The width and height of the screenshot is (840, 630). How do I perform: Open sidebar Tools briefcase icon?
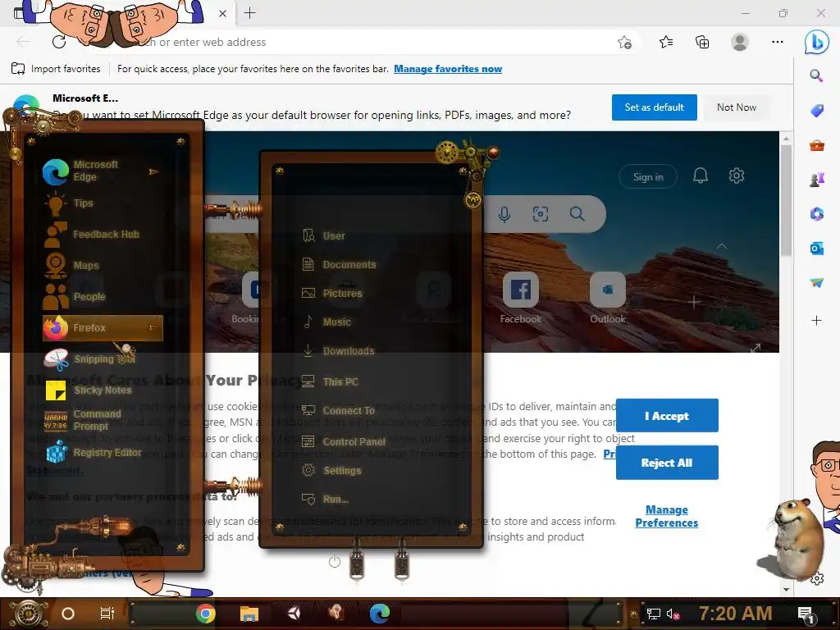[816, 145]
